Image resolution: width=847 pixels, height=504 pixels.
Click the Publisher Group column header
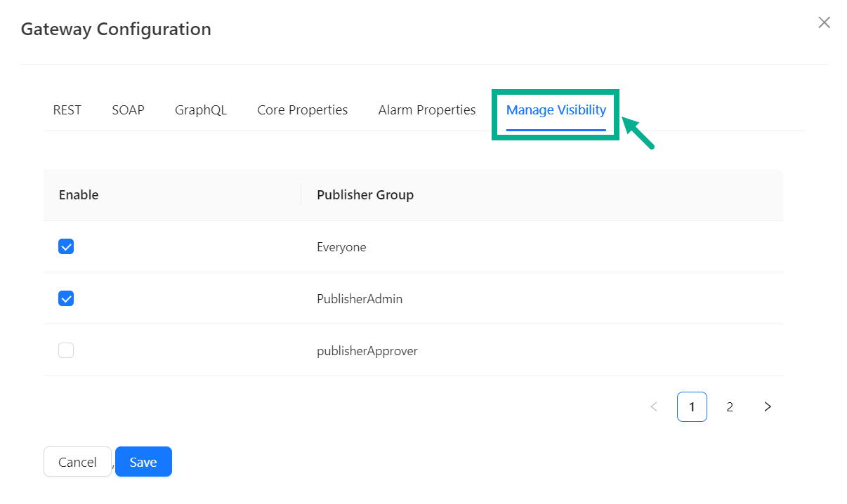point(365,195)
